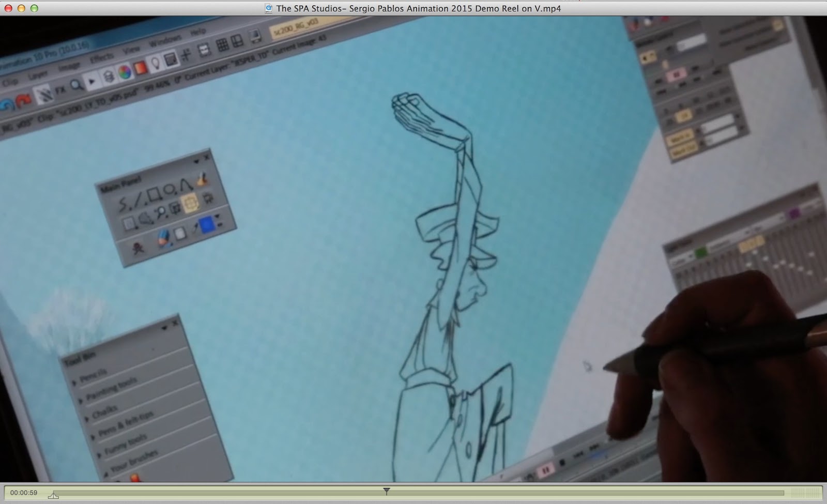Click the play arrow toggle in the toolbar
827x504 pixels.
pyautogui.click(x=92, y=81)
